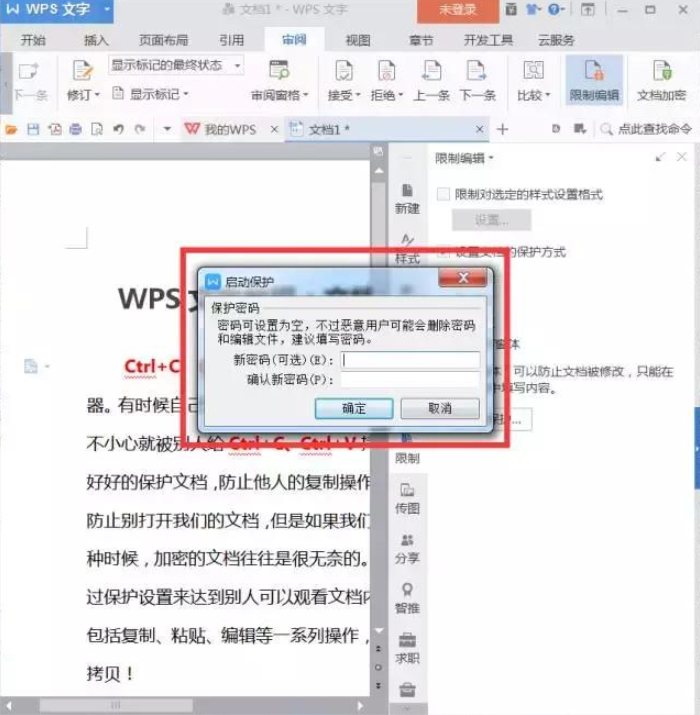Expand the 限制编辑 panel title dropdown

(x=491, y=158)
